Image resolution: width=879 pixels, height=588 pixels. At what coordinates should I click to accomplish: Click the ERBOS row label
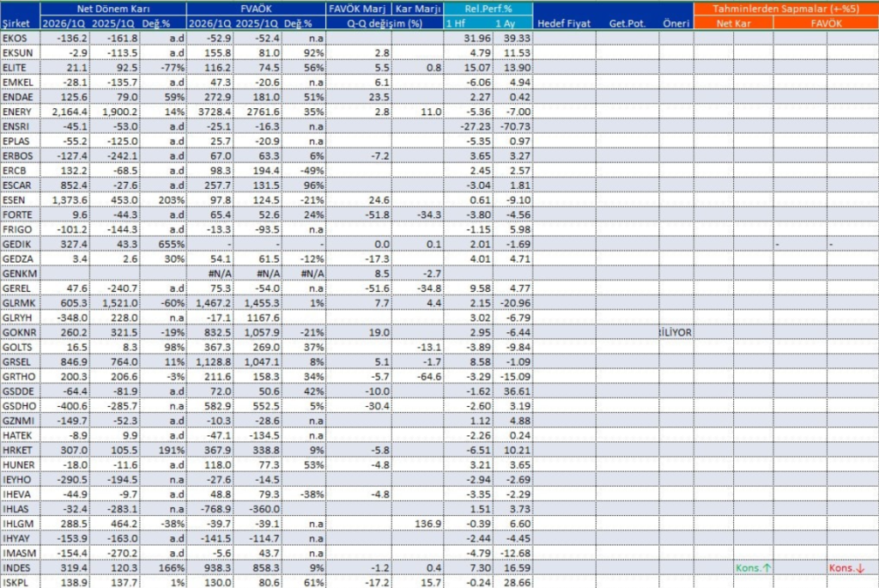click(x=21, y=156)
